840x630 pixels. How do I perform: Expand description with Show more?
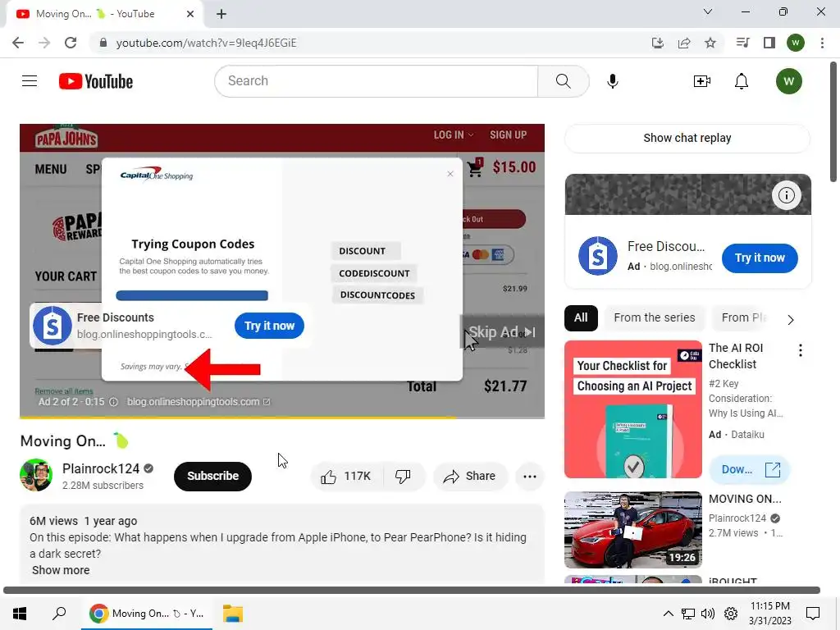click(x=61, y=570)
